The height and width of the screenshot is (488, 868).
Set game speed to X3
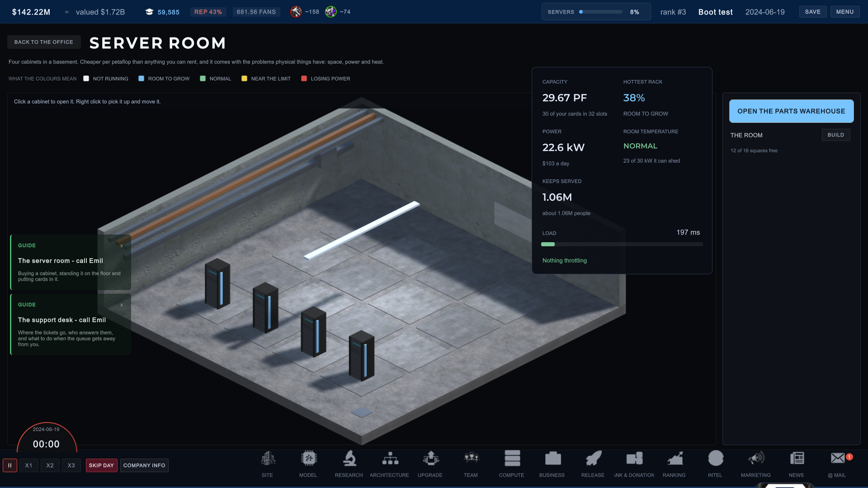click(x=71, y=465)
